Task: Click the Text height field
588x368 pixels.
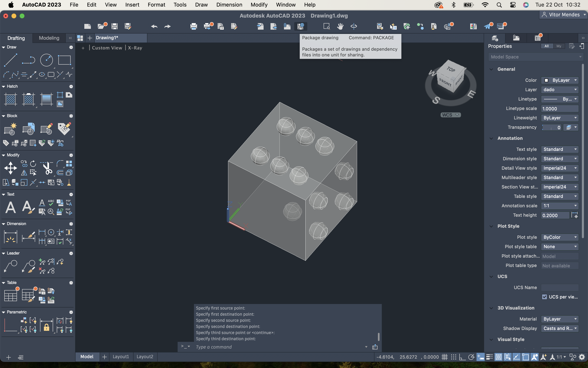Action: tap(555, 215)
